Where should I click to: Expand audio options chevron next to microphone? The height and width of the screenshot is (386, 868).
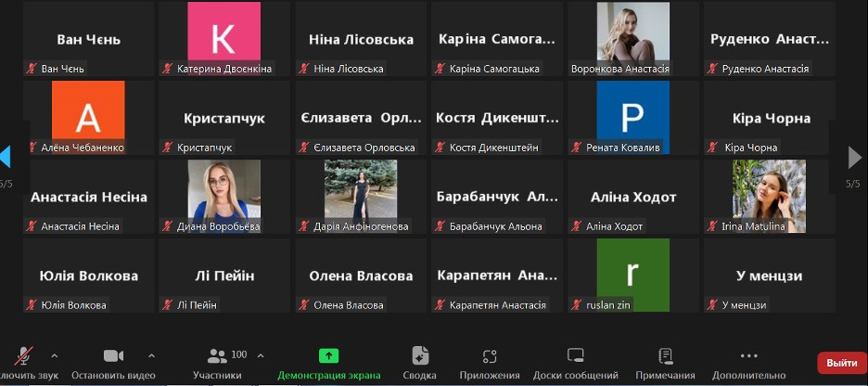click(x=54, y=355)
